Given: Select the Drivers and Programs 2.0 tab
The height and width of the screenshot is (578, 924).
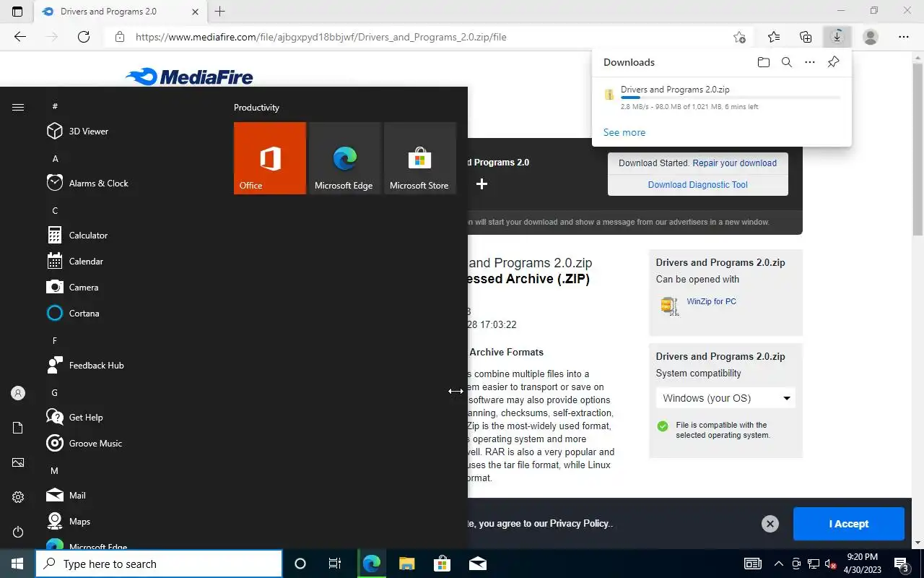Looking at the screenshot, I should pos(120,12).
